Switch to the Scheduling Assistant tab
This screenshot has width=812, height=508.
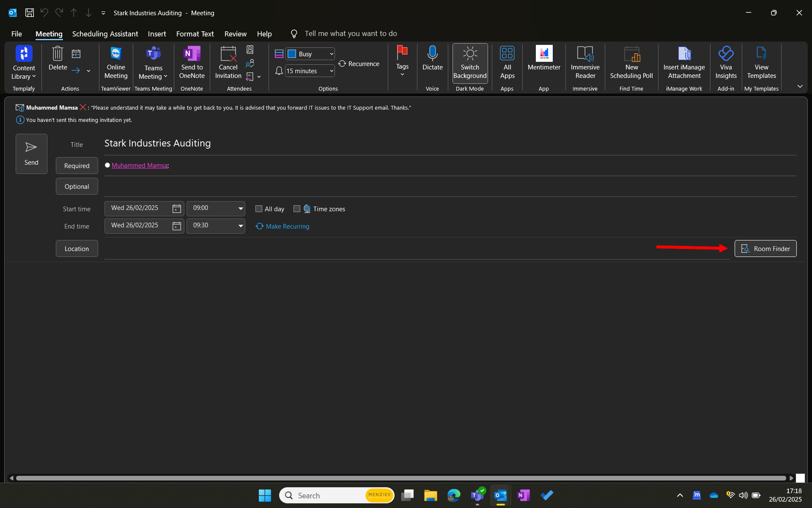point(105,34)
